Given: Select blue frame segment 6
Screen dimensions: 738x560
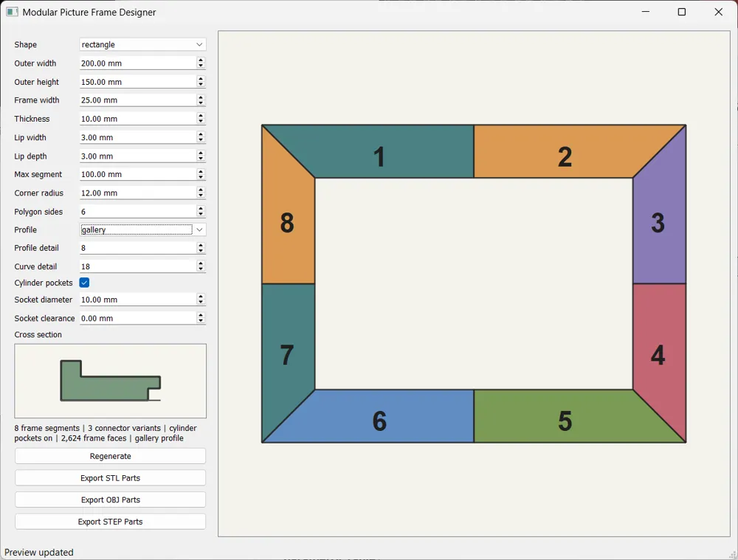Looking at the screenshot, I should tap(379, 416).
